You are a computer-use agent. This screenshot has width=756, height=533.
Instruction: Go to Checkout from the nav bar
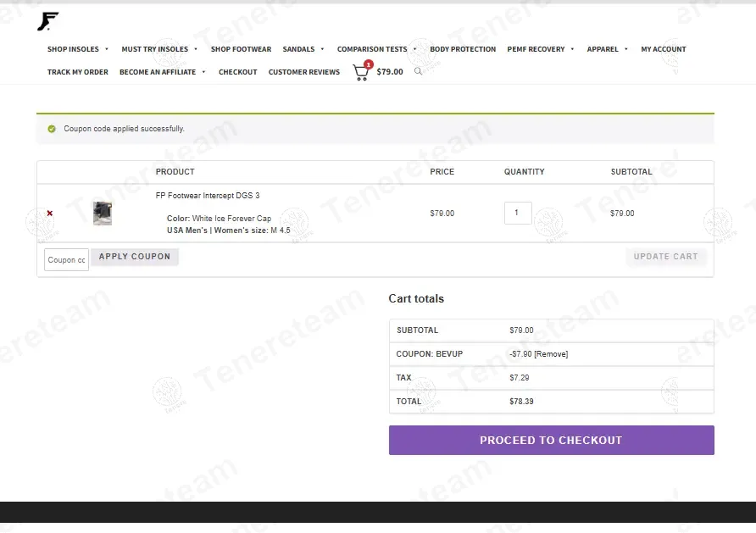tap(237, 72)
